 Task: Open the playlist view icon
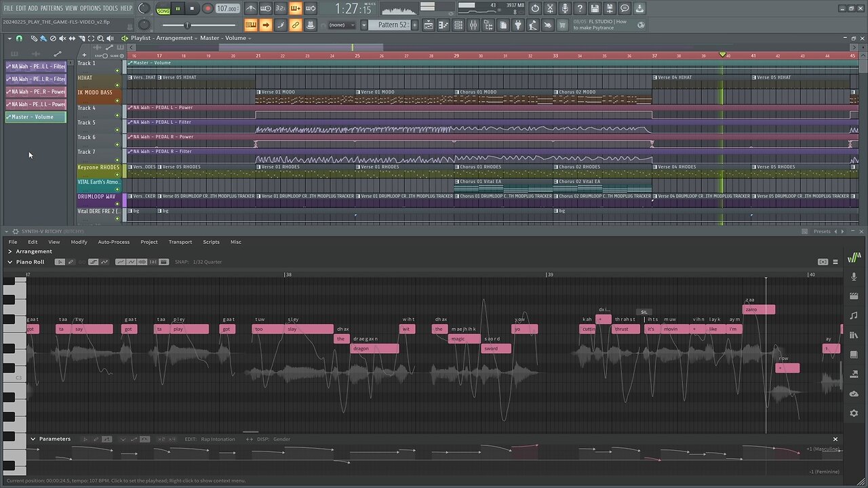[429, 25]
